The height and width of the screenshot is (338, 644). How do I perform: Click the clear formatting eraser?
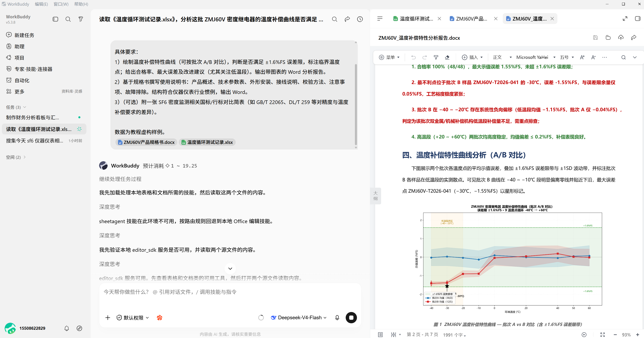(447, 57)
